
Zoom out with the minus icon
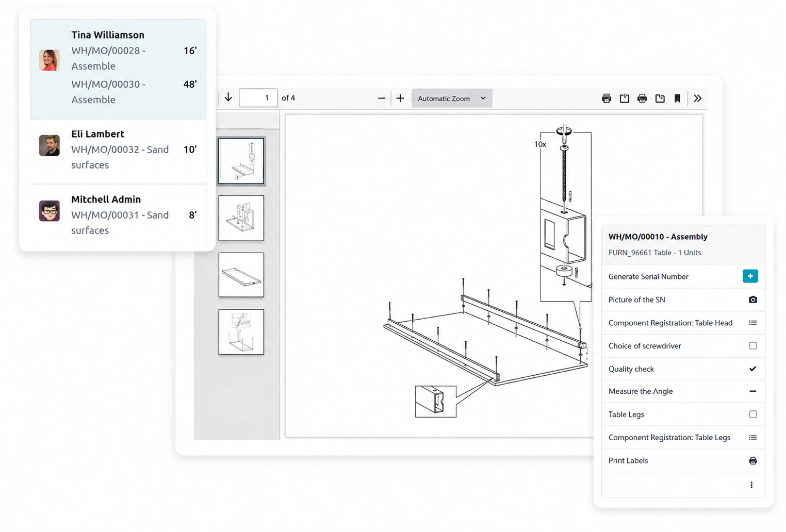click(x=382, y=98)
